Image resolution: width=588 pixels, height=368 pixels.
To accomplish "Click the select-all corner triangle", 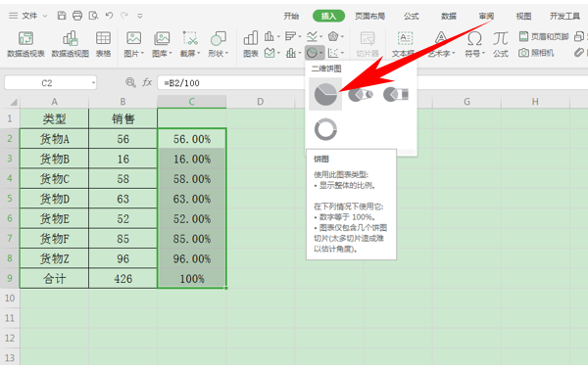I will [14, 102].
